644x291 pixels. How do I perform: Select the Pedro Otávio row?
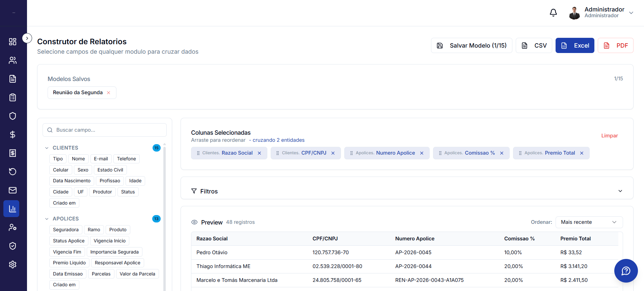click(405, 253)
